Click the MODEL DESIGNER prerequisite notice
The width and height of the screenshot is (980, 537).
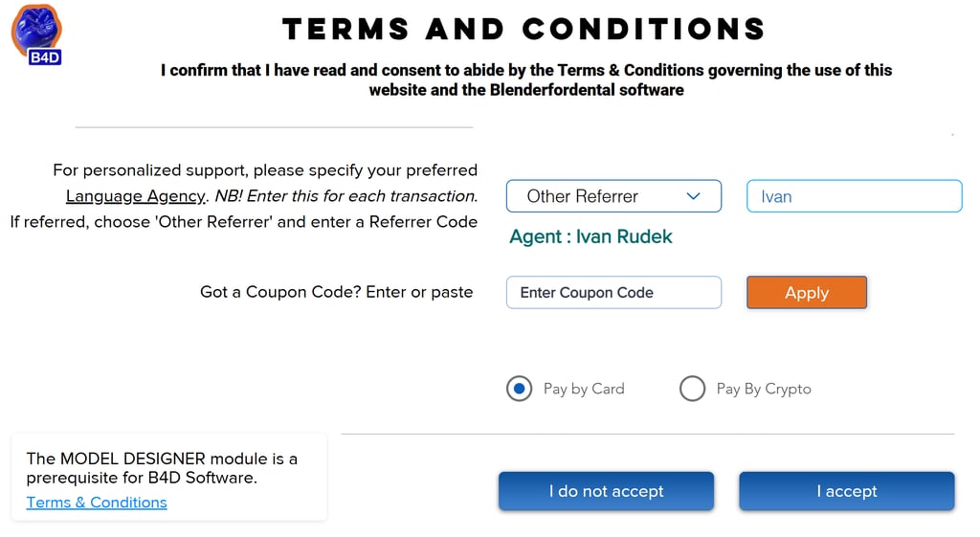(162, 468)
